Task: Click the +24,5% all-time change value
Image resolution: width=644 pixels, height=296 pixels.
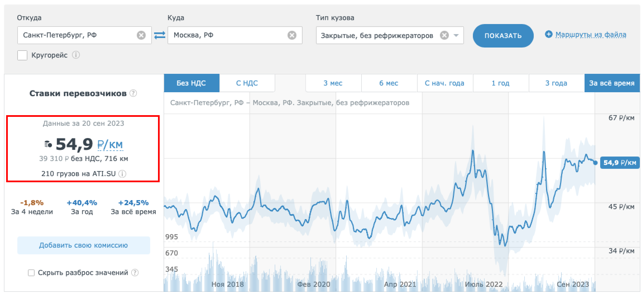Action: [133, 203]
